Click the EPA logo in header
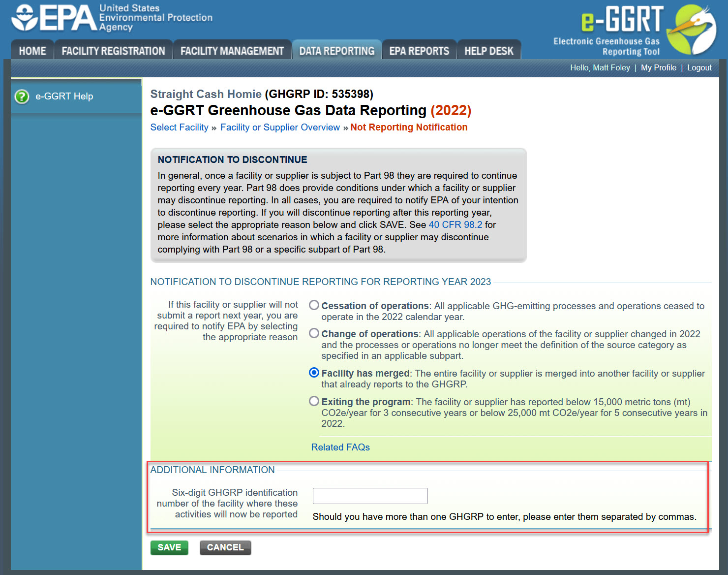 112,18
